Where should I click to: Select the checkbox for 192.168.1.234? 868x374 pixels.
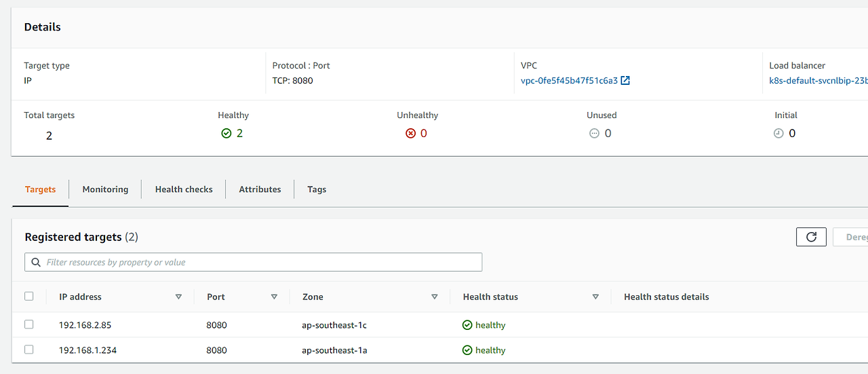tap(28, 350)
